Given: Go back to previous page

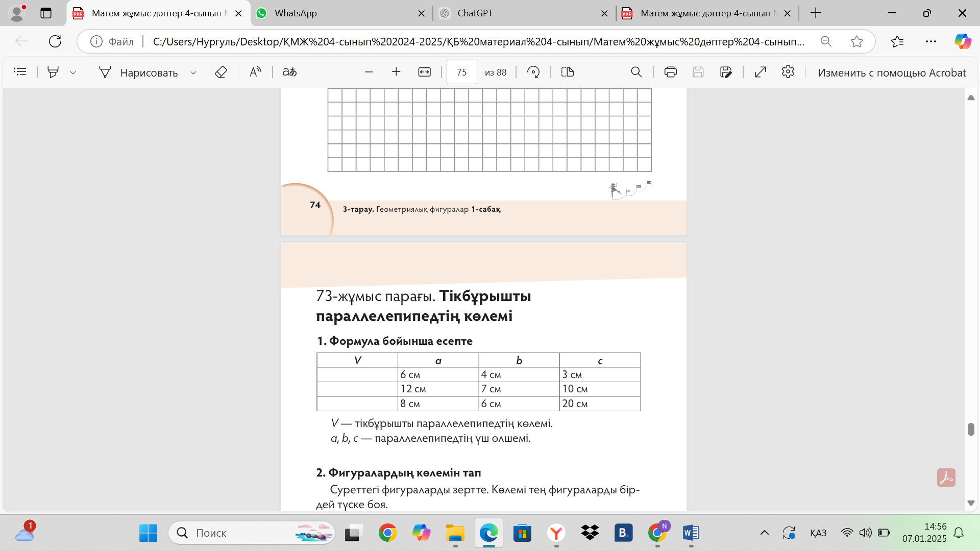Looking at the screenshot, I should point(21,41).
